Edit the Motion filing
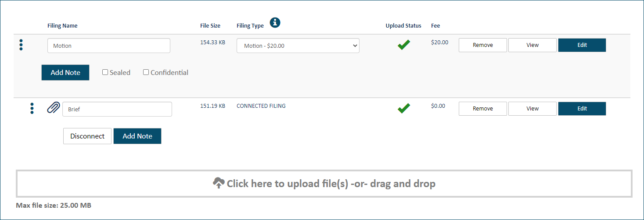 [582, 45]
